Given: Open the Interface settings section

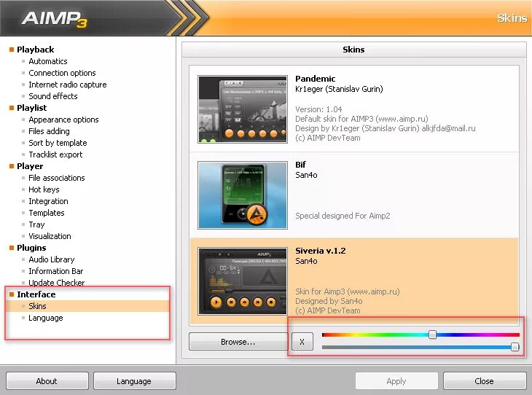Looking at the screenshot, I should pos(36,294).
